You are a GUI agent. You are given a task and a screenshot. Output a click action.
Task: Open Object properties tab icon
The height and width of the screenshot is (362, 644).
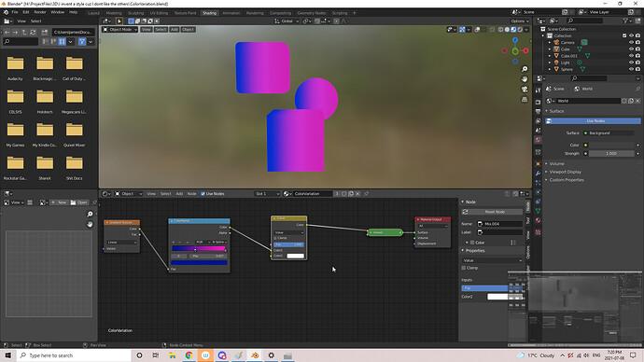[x=538, y=164]
